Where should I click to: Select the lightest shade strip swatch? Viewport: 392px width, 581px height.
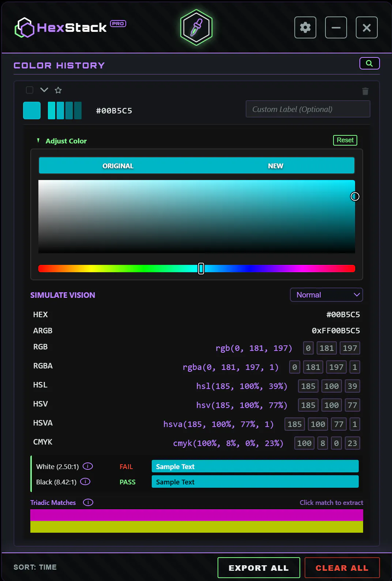tap(52, 110)
